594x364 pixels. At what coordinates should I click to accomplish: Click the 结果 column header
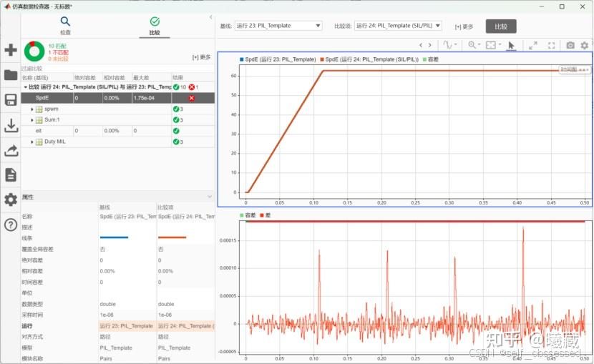point(193,77)
